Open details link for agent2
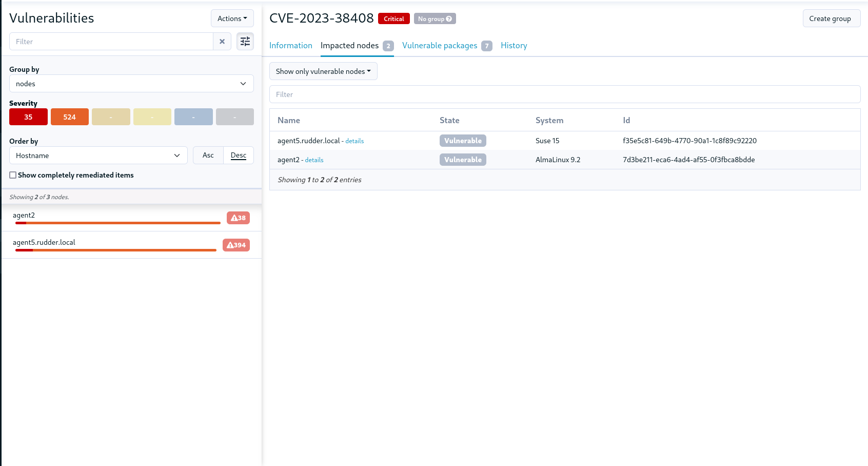 pos(314,160)
